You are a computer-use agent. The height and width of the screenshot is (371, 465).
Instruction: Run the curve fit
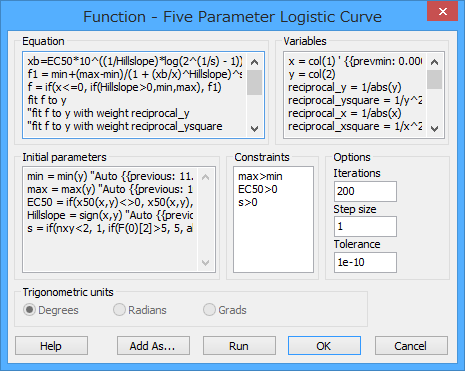239,346
